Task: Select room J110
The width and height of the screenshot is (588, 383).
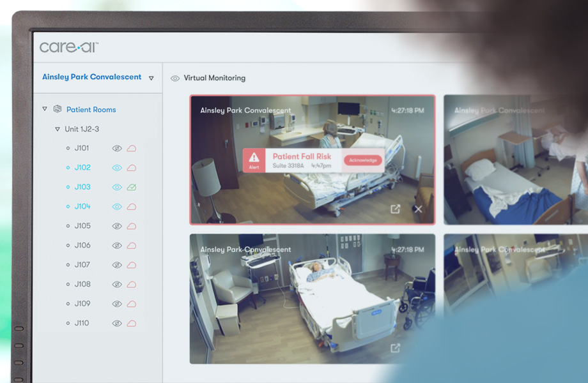Action: point(82,324)
